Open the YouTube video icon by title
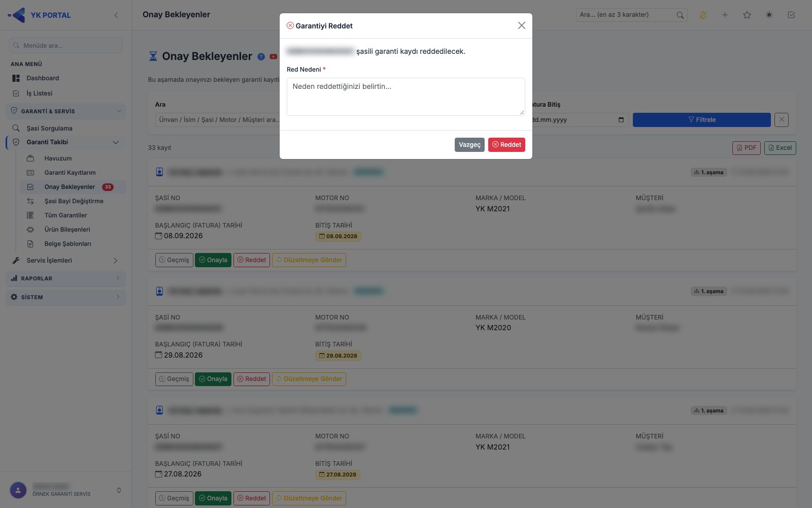The image size is (812, 508). pos(274,57)
